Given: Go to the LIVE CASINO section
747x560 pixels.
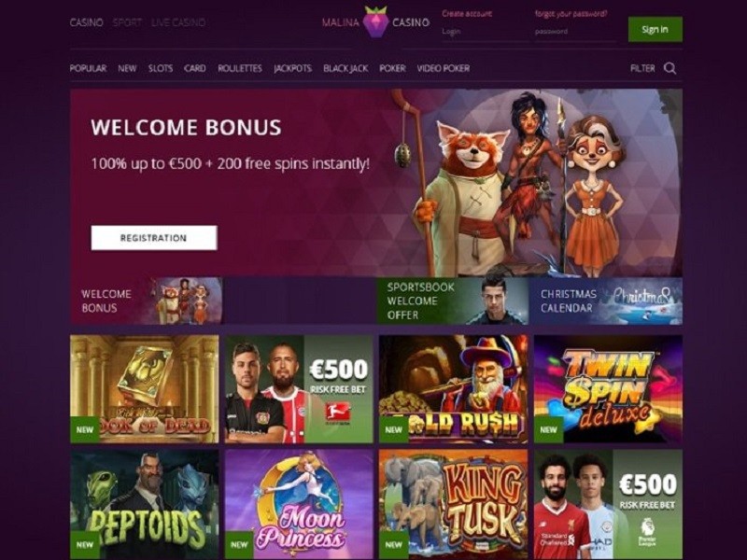Looking at the screenshot, I should 178,22.
